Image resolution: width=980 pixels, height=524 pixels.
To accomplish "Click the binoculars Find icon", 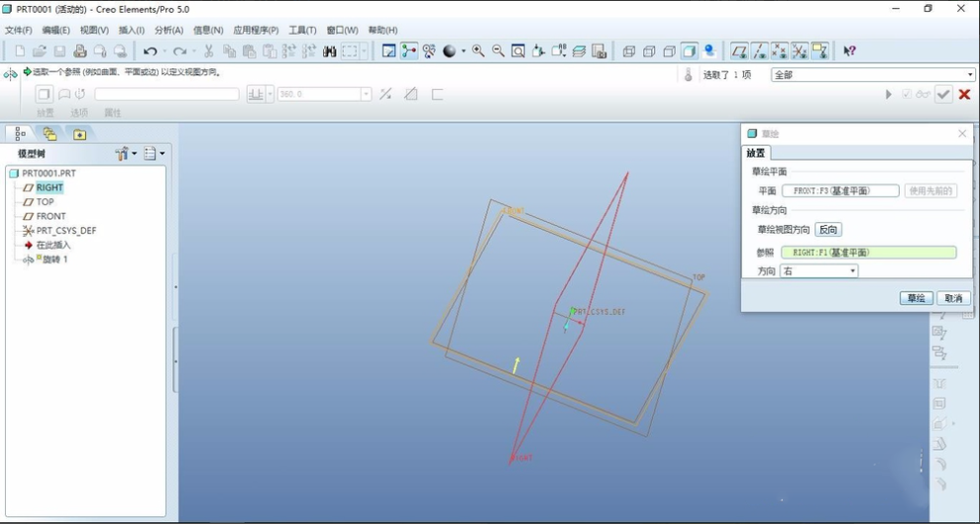I will pyautogui.click(x=330, y=52).
